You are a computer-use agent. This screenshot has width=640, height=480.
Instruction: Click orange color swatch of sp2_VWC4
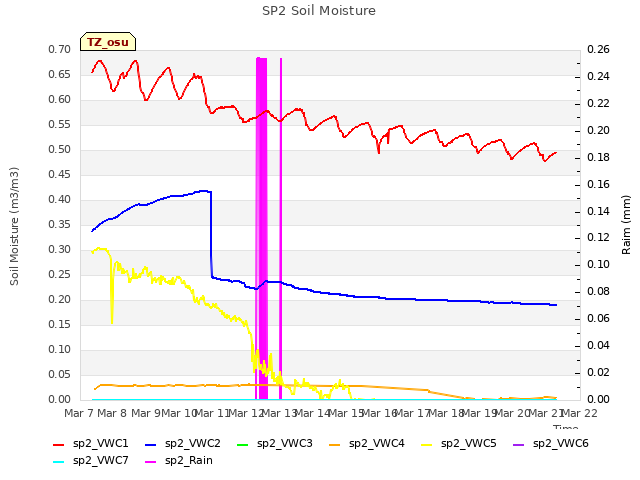(x=335, y=444)
